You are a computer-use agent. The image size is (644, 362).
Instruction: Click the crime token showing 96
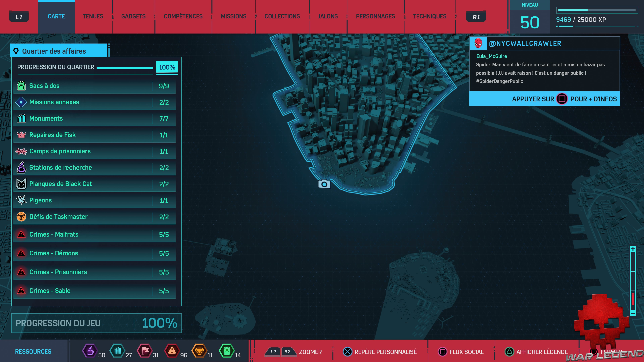click(x=172, y=350)
